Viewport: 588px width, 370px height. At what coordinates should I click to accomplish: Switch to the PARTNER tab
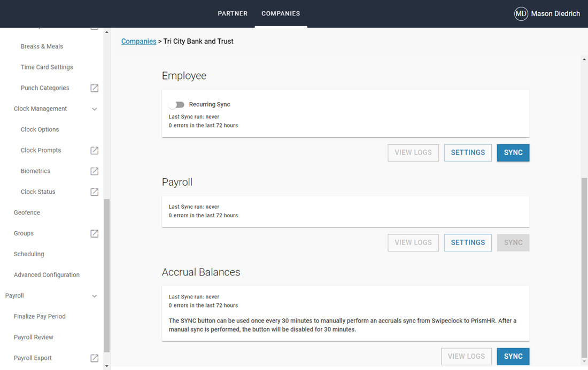pyautogui.click(x=233, y=13)
